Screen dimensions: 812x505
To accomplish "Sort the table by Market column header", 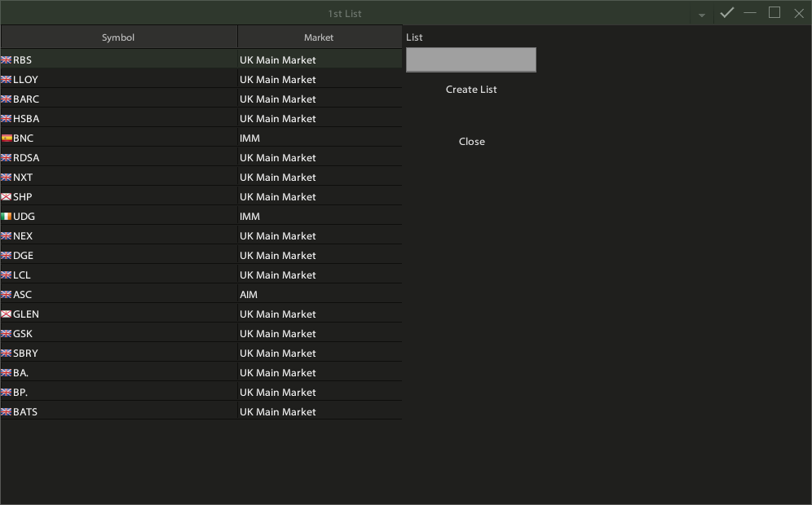I will pos(319,37).
